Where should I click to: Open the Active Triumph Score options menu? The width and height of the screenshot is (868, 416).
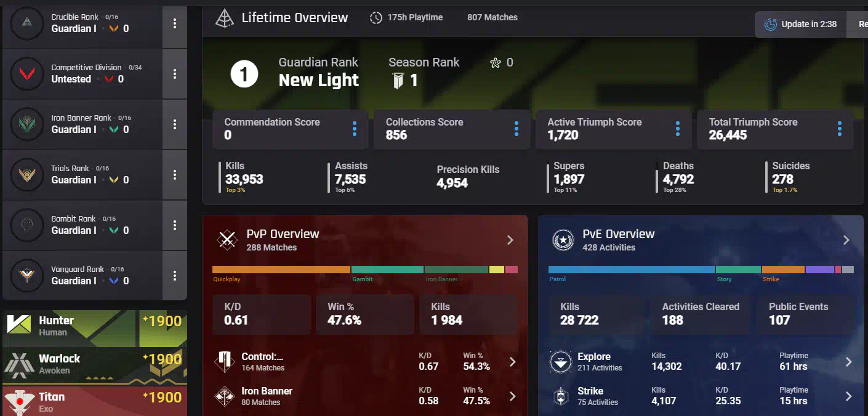pyautogui.click(x=678, y=129)
